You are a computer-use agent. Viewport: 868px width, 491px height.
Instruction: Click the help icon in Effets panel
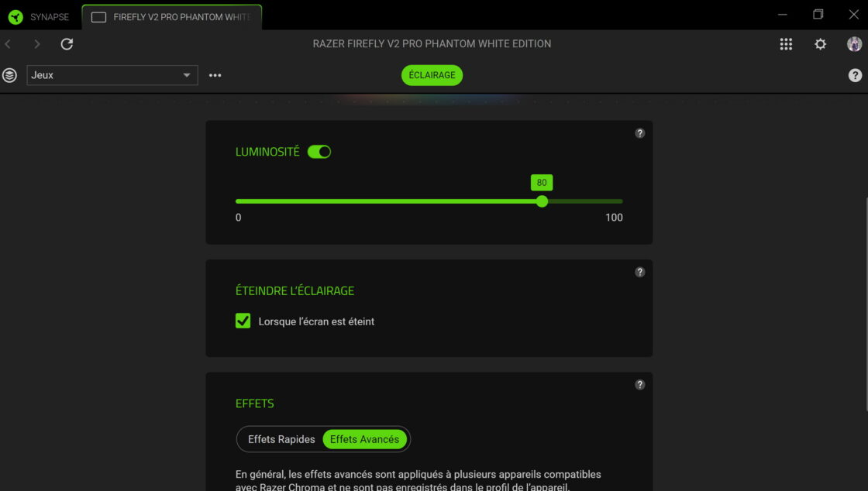pos(639,385)
